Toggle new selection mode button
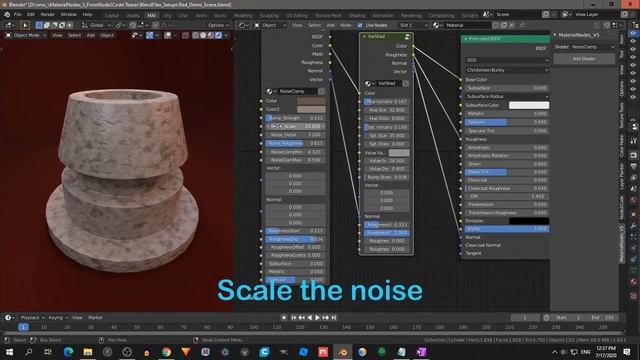This screenshot has width=640, height=360. tap(39, 25)
